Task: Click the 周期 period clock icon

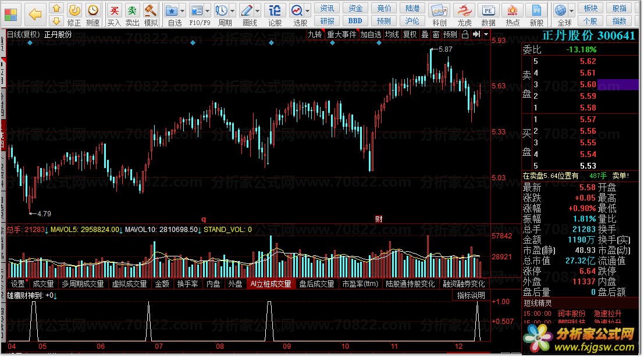Action: click(222, 15)
